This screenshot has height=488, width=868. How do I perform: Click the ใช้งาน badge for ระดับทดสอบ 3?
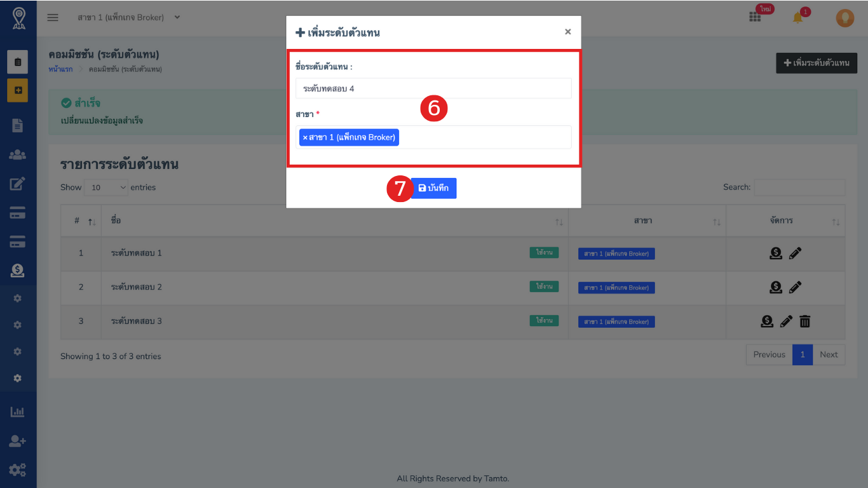[x=544, y=321]
